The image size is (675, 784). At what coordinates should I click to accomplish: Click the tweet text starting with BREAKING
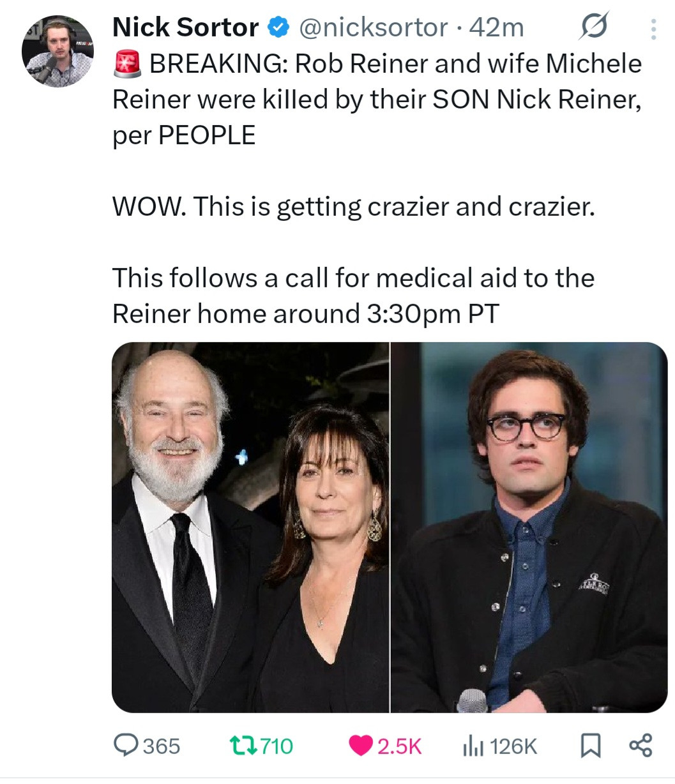coord(377,100)
